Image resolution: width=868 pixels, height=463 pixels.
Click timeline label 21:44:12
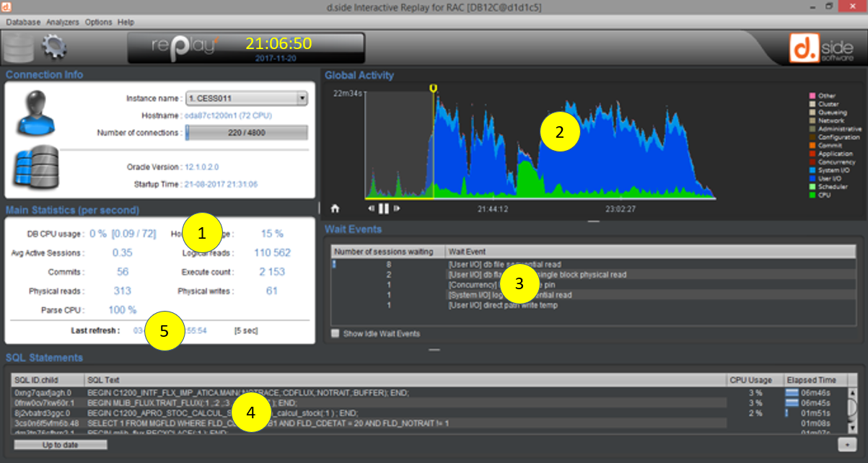[493, 209]
